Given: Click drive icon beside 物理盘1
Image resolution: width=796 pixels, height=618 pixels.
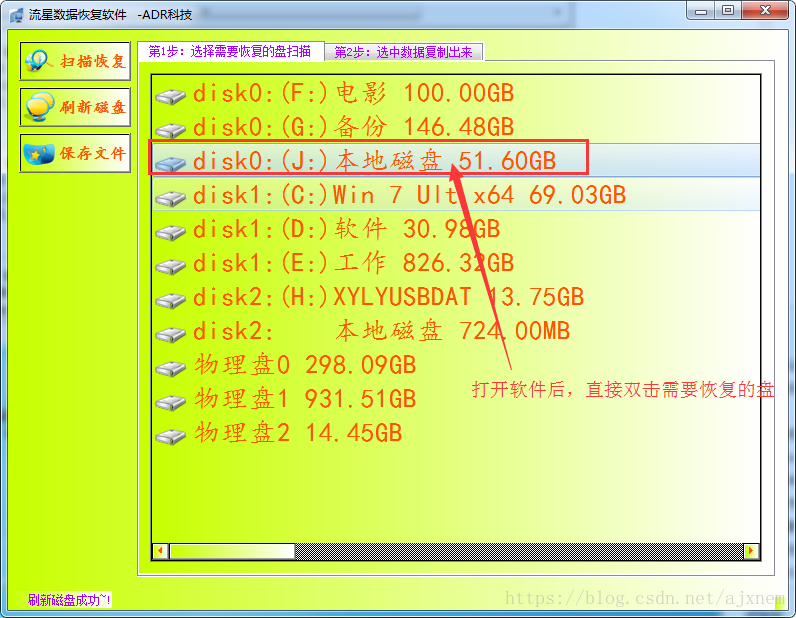Looking at the screenshot, I should click(170, 402).
